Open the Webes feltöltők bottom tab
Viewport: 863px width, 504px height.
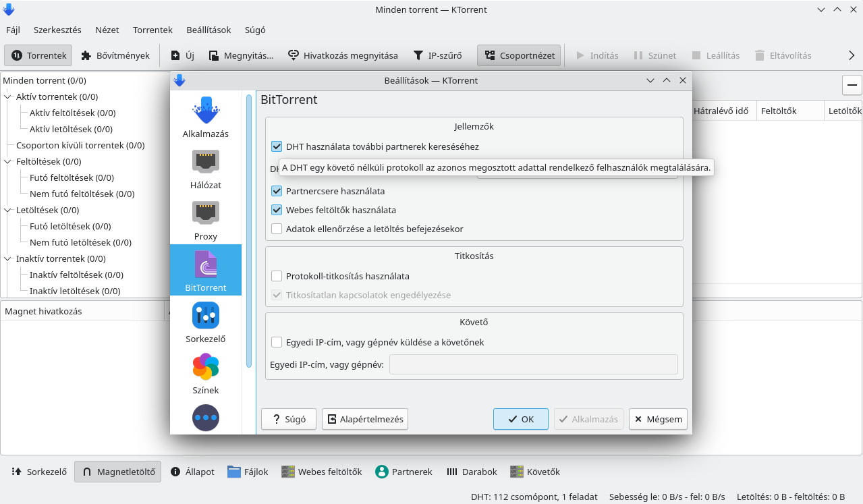click(x=322, y=472)
